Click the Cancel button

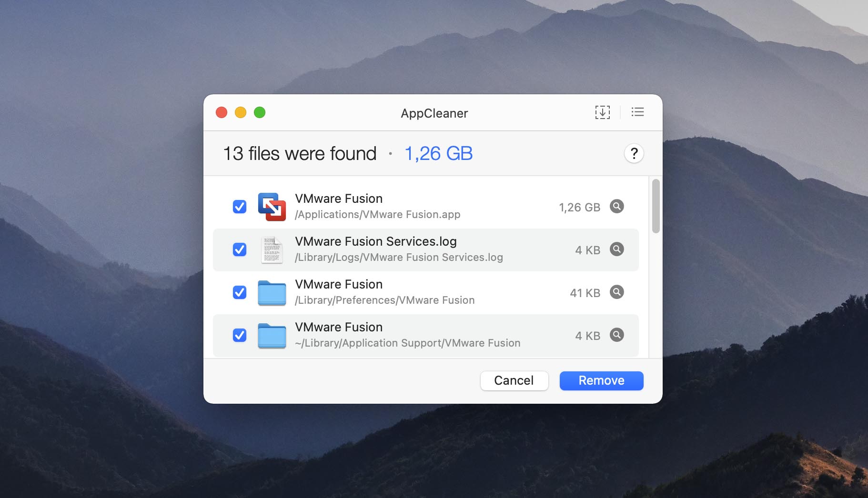[x=514, y=380]
